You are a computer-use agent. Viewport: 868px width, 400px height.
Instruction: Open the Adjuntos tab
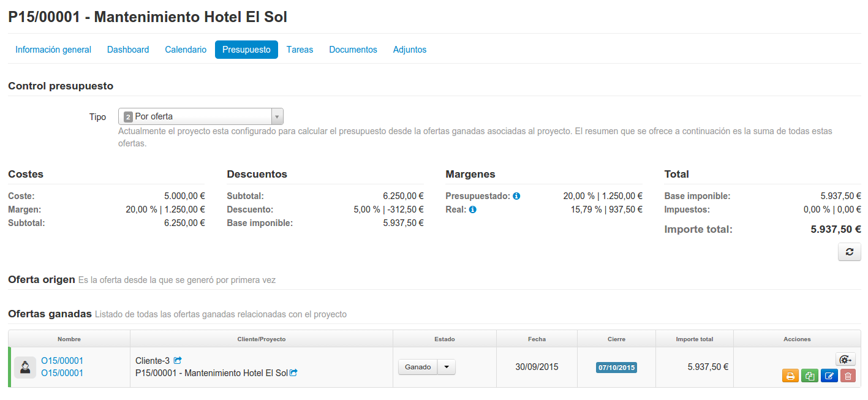pyautogui.click(x=410, y=50)
